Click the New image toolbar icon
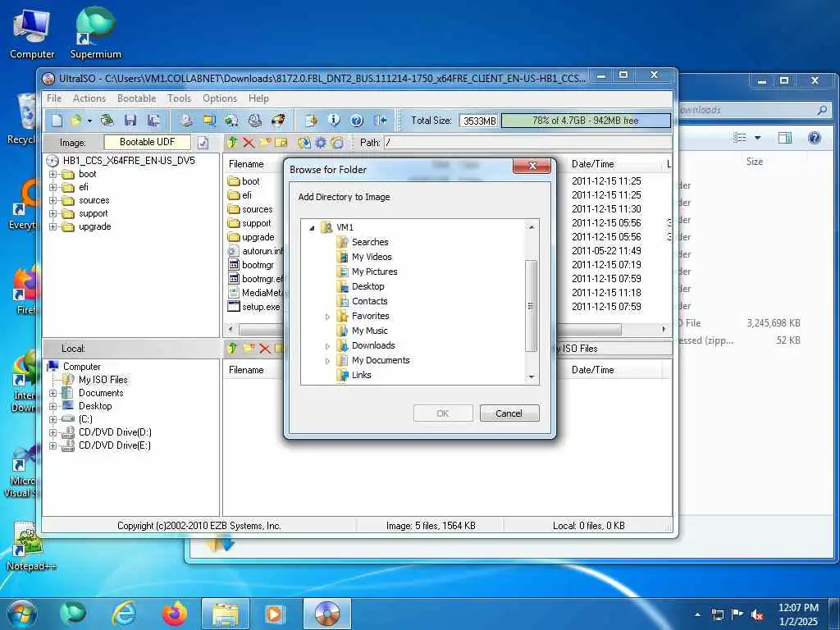Image resolution: width=840 pixels, height=630 pixels. pos(57,121)
